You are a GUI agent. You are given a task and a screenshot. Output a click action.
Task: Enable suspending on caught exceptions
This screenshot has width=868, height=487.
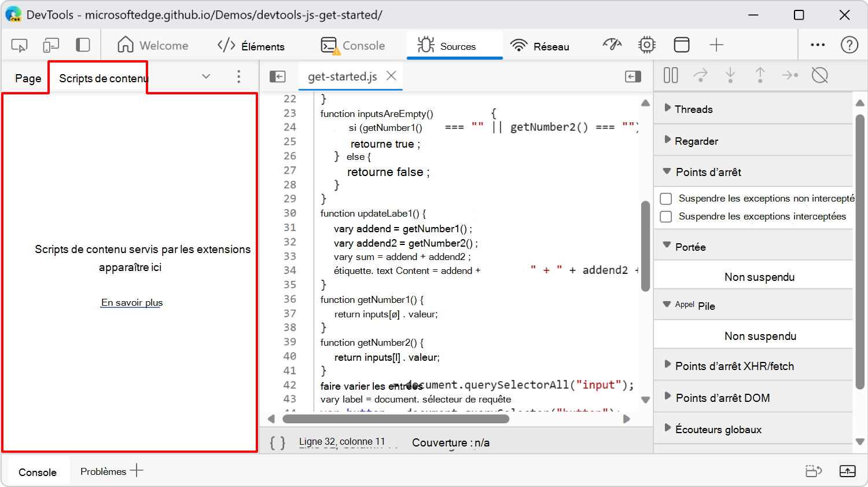tap(665, 216)
